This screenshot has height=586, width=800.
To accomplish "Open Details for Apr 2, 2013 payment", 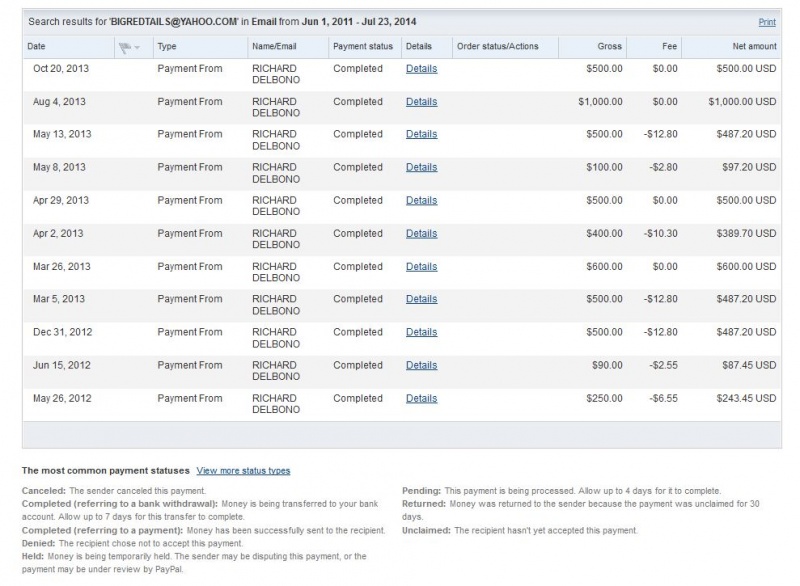I will (421, 234).
